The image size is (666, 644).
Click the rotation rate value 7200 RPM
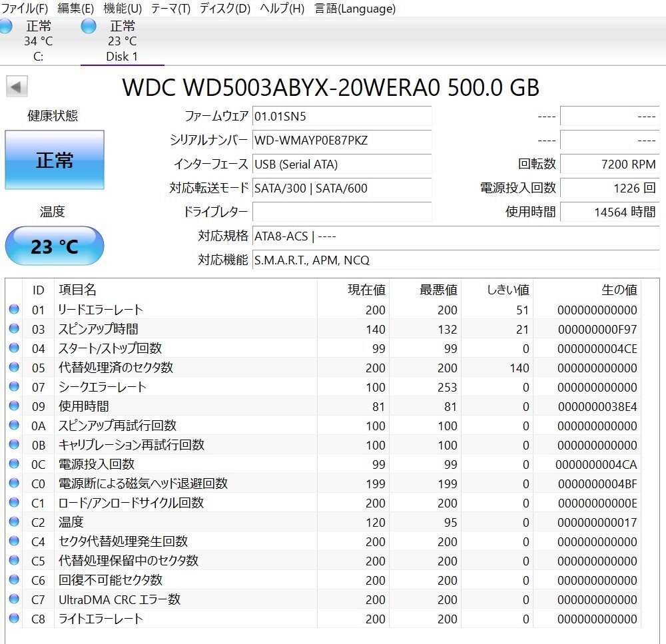click(x=609, y=164)
